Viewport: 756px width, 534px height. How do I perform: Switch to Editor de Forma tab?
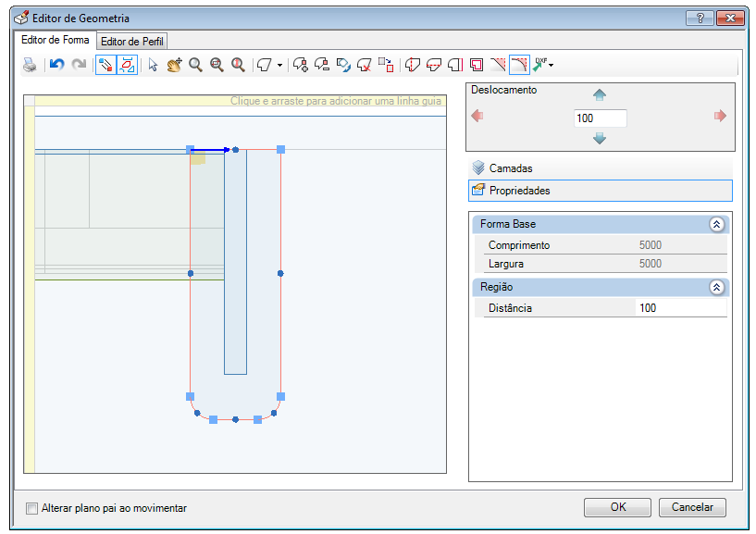point(55,40)
